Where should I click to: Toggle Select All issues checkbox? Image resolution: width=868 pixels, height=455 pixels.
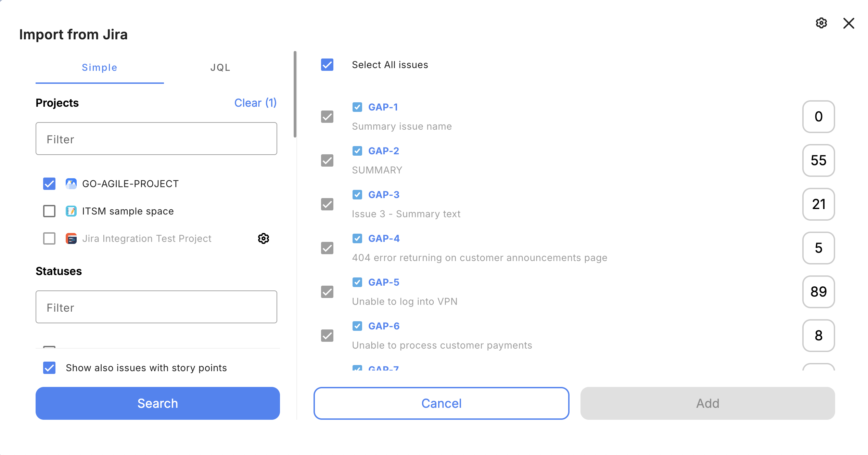pos(327,65)
